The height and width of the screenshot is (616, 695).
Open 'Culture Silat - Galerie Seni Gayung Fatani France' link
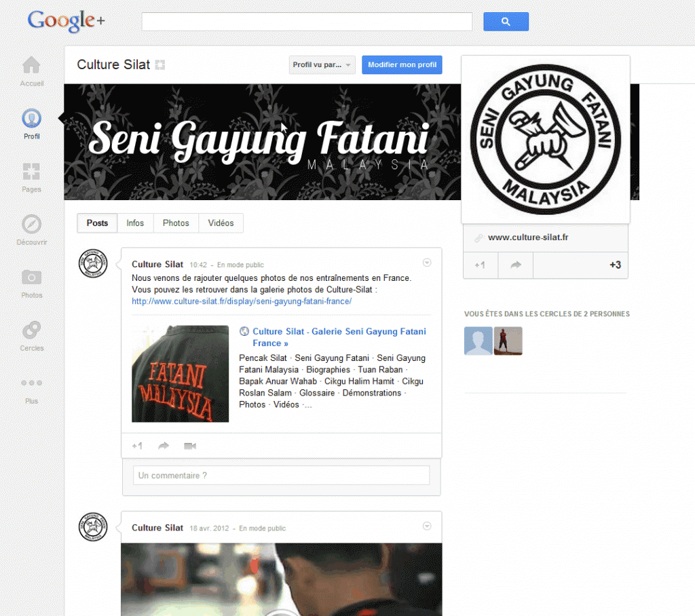point(339,337)
